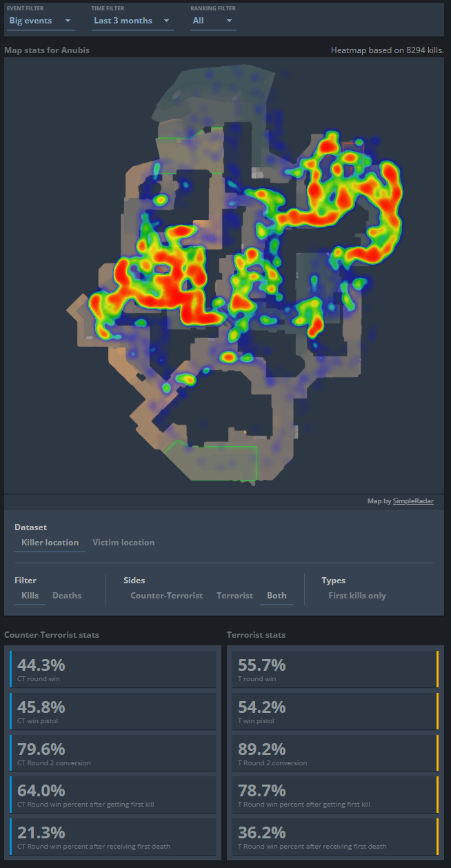Select Both sides option

(277, 596)
